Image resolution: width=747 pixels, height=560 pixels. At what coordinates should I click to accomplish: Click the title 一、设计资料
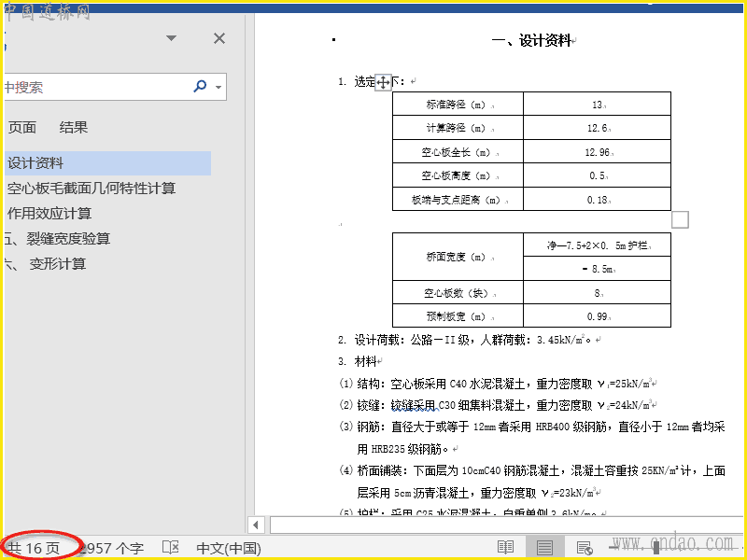(x=530, y=40)
